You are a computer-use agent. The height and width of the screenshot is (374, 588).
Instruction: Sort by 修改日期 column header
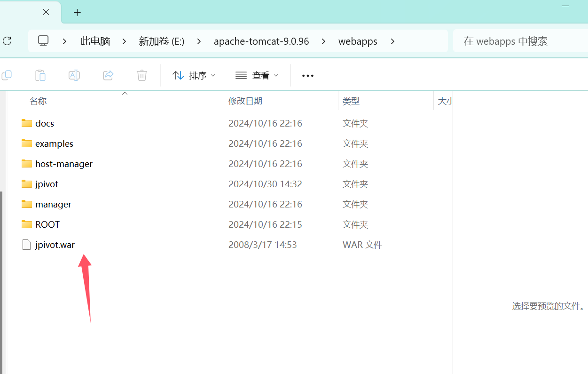click(245, 101)
